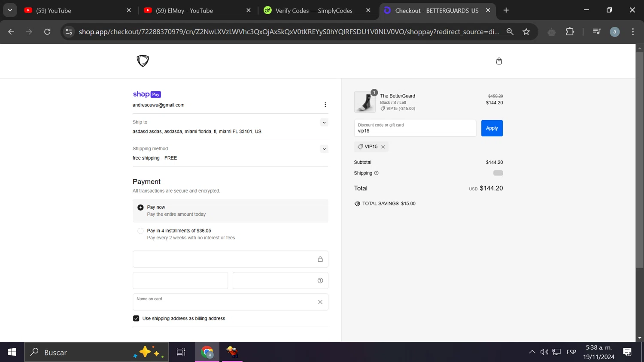Image resolution: width=644 pixels, height=362 pixels.
Task: Switch to the ElMoy - YouTube tab
Action: coord(197,10)
